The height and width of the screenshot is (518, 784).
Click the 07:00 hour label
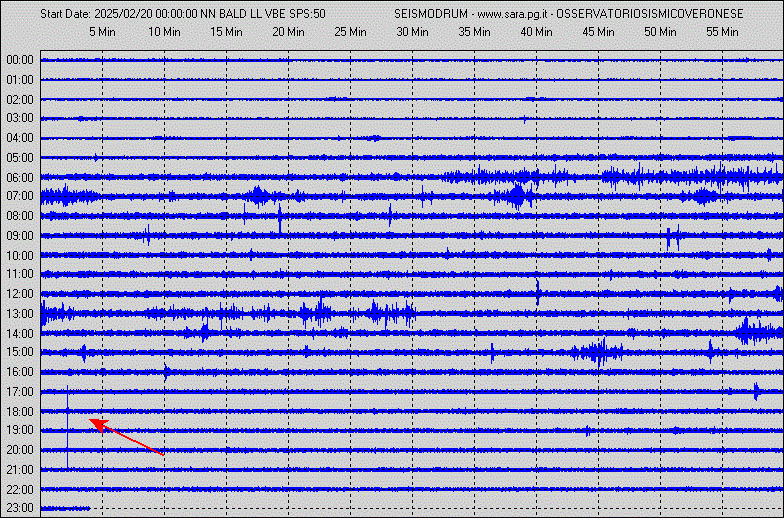click(20, 196)
